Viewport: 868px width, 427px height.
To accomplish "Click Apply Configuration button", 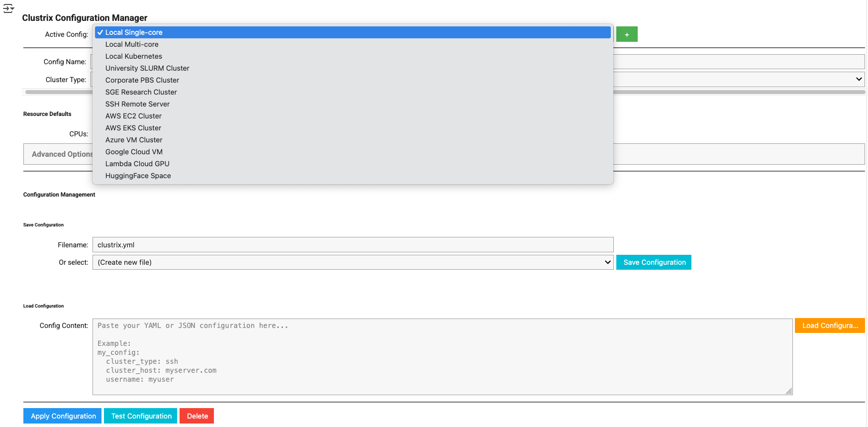I will point(63,416).
